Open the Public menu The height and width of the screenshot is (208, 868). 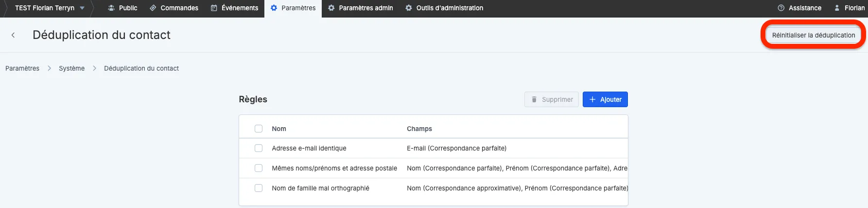click(x=122, y=8)
